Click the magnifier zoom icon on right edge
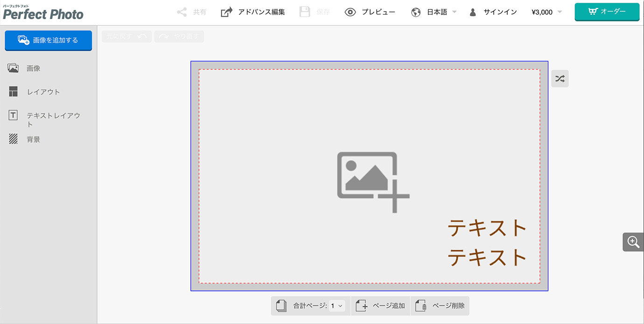Image resolution: width=644 pixels, height=324 pixels. click(x=633, y=241)
